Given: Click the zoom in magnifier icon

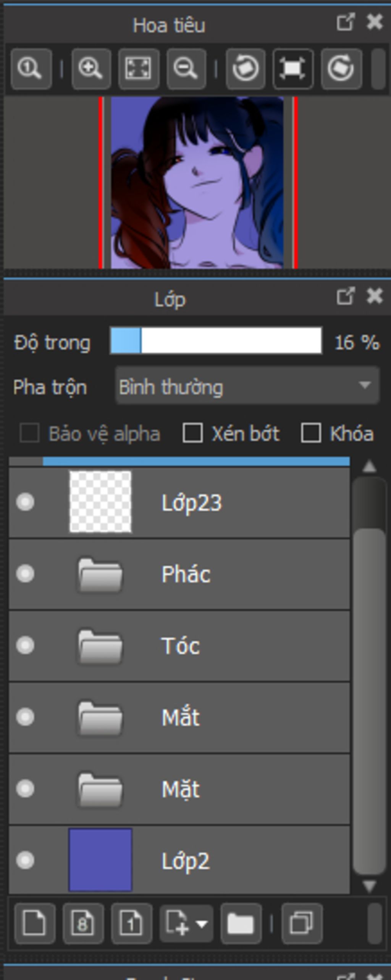Looking at the screenshot, I should [91, 69].
